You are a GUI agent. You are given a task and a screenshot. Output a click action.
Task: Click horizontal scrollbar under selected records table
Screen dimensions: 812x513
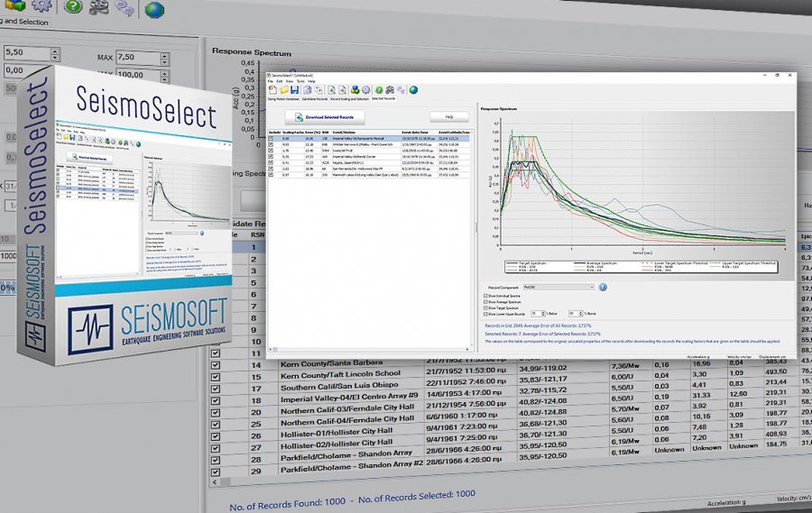pos(370,349)
